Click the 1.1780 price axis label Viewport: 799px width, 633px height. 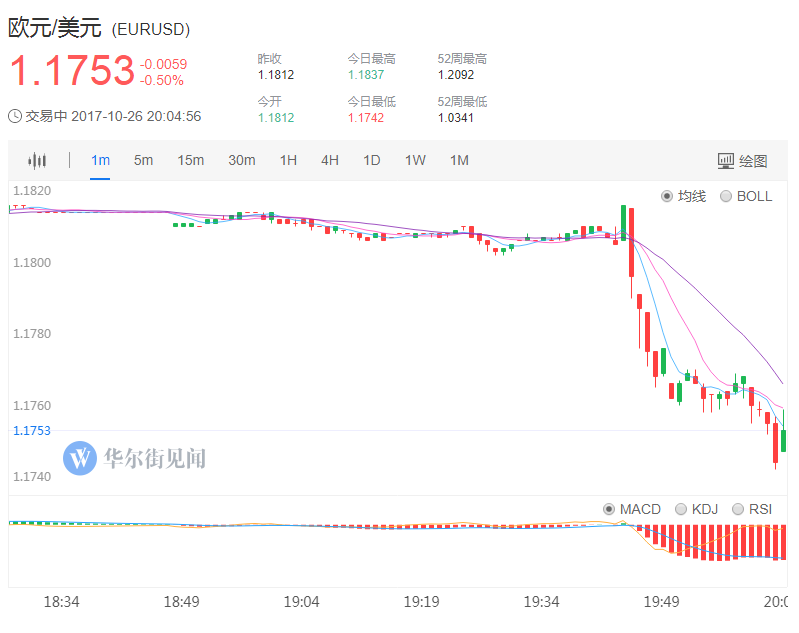click(x=32, y=334)
